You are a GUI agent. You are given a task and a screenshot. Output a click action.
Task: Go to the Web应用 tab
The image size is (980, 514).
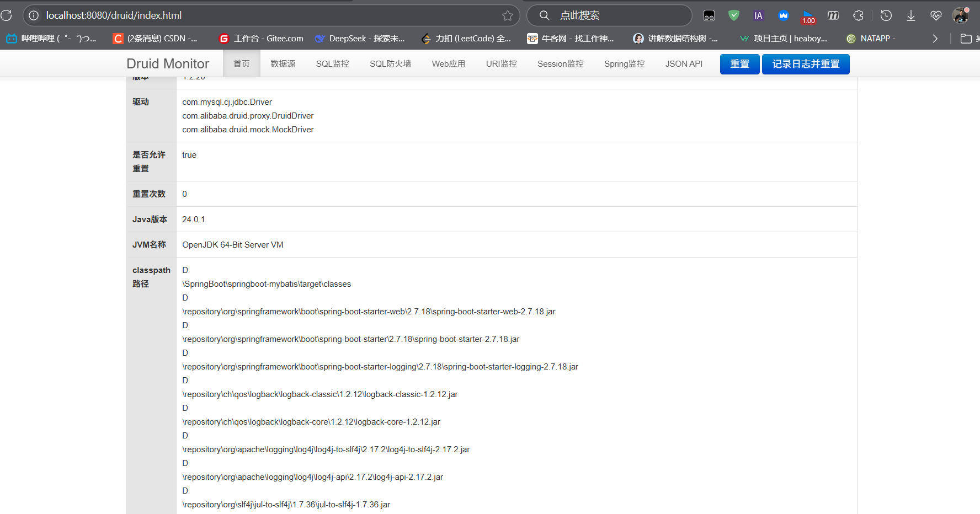[449, 64]
